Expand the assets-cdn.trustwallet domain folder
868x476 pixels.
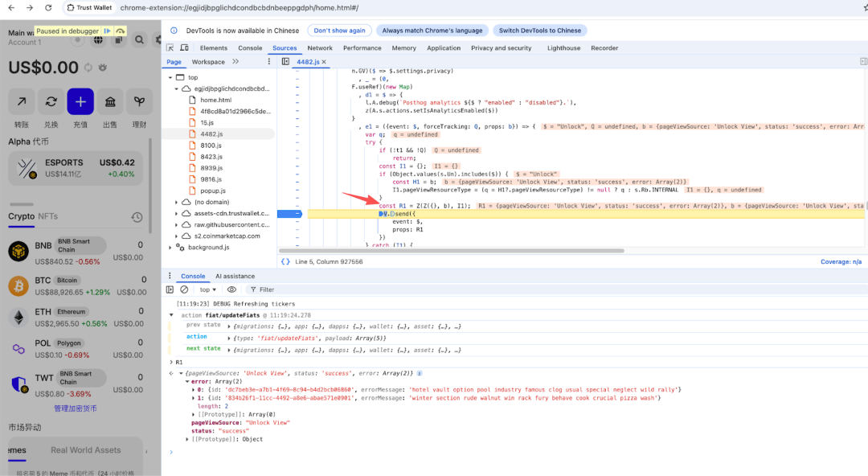(177, 213)
